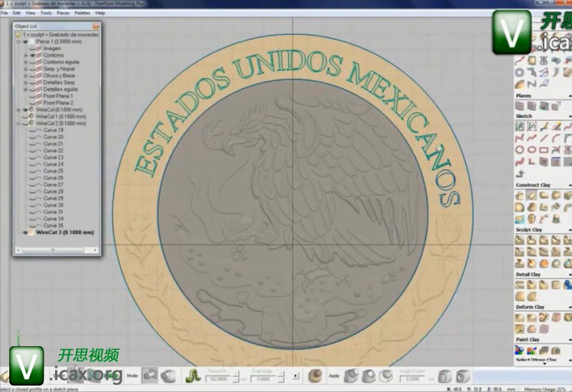Open the Tools menu
Screen dimensions: 572x392
46,13
